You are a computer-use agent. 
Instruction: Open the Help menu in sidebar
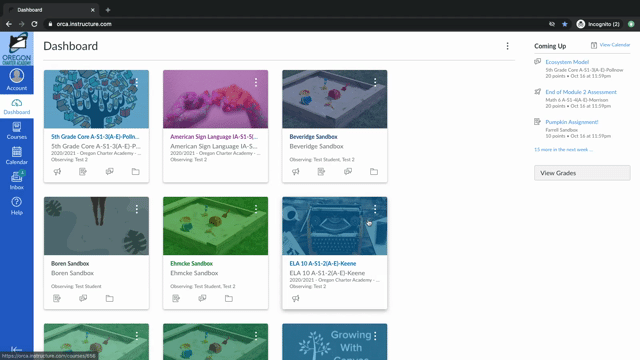[x=17, y=206]
